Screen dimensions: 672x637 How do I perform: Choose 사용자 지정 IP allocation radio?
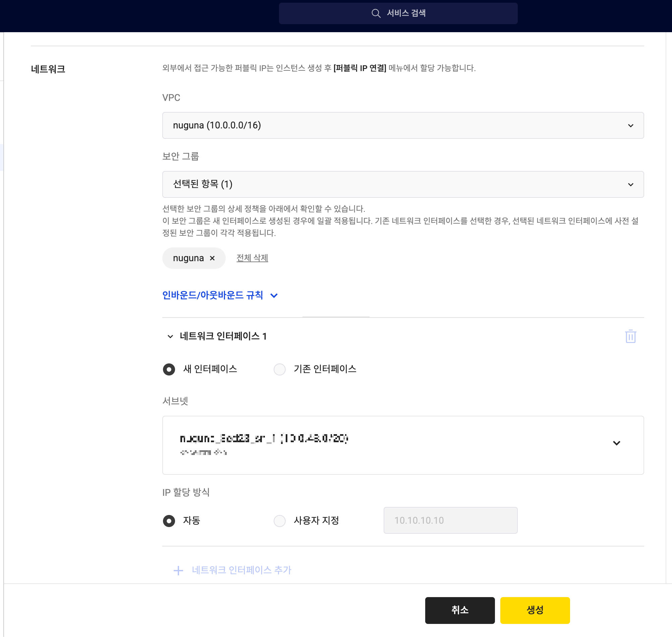pyautogui.click(x=279, y=521)
